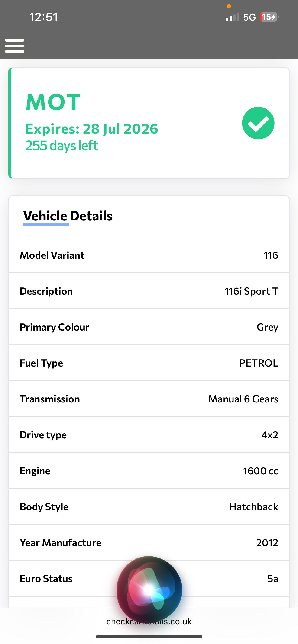Tap the MOT heading
This screenshot has width=298, height=644.
pyautogui.click(x=53, y=102)
